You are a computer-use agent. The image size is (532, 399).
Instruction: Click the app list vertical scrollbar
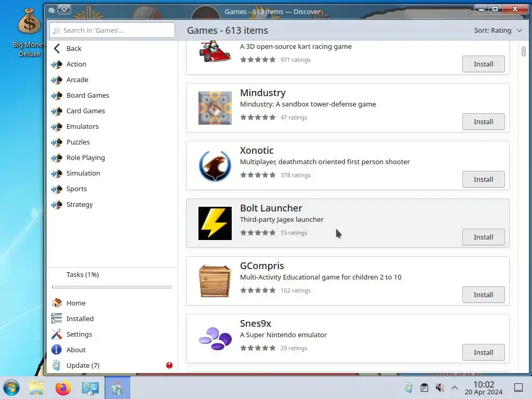pyautogui.click(x=524, y=51)
